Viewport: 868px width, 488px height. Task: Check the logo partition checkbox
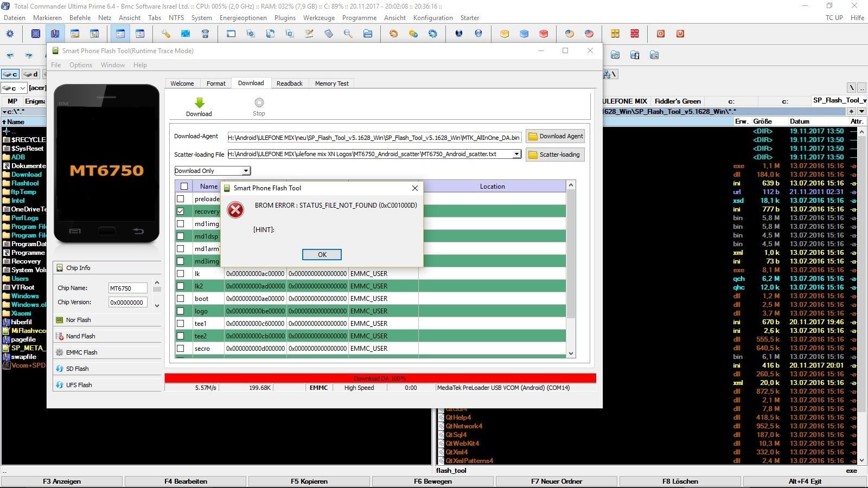181,311
